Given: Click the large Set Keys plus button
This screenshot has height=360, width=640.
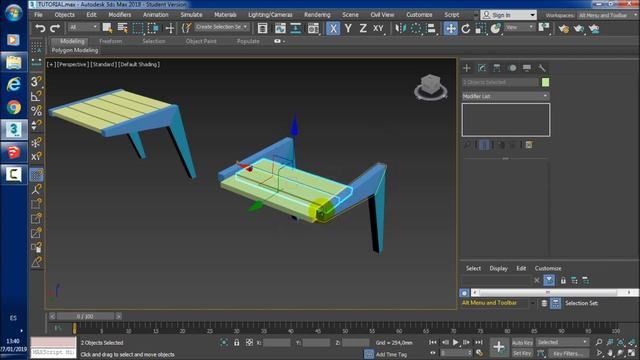Looking at the screenshot, I should 499,347.
